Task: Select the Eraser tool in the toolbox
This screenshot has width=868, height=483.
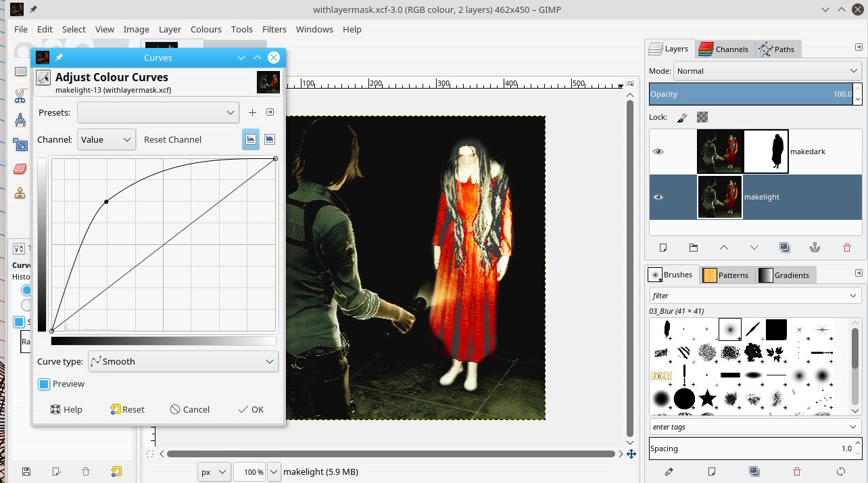Action: (20, 168)
